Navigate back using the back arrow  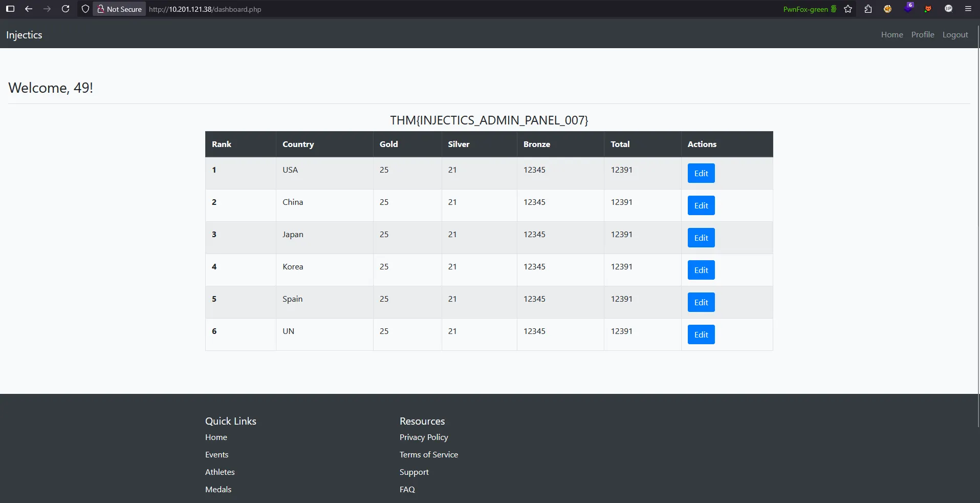[29, 9]
